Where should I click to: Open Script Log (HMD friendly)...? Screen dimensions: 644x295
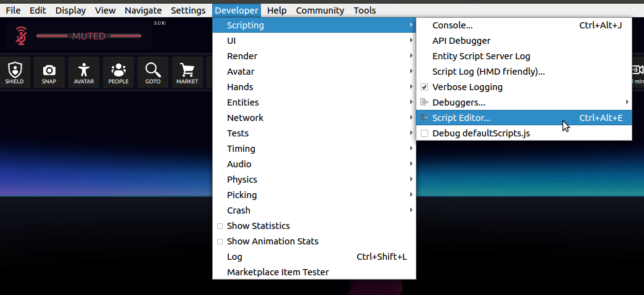tap(524, 72)
